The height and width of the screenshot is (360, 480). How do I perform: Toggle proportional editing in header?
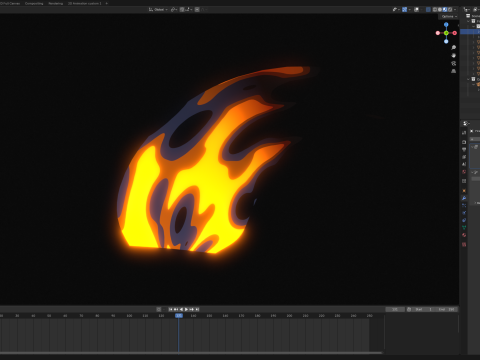197,10
